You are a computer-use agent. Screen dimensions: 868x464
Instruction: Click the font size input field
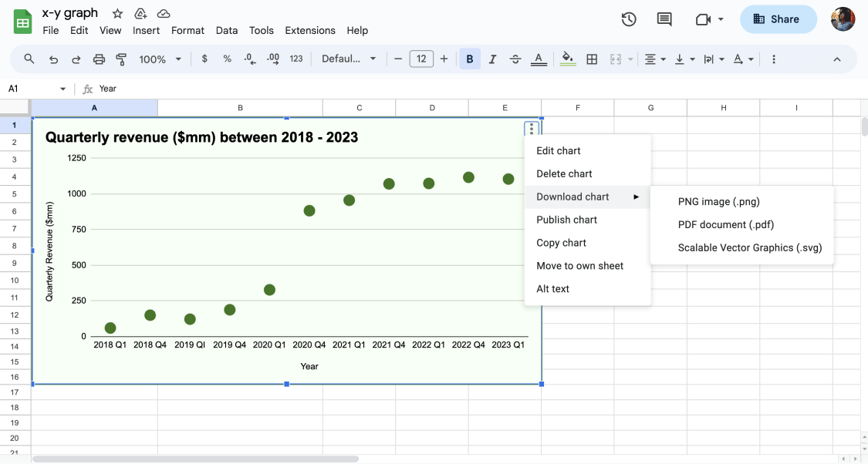pyautogui.click(x=421, y=59)
